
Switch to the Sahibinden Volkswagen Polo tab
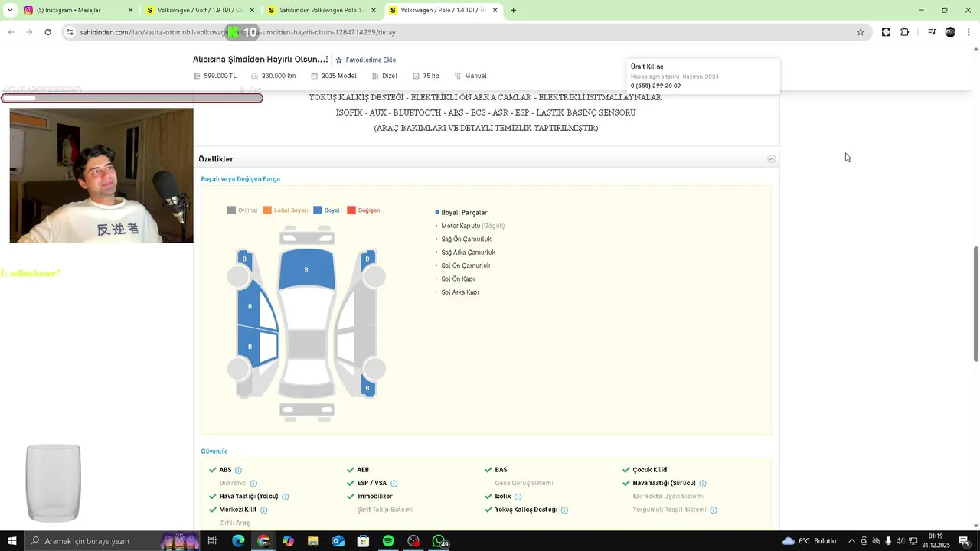[322, 11]
